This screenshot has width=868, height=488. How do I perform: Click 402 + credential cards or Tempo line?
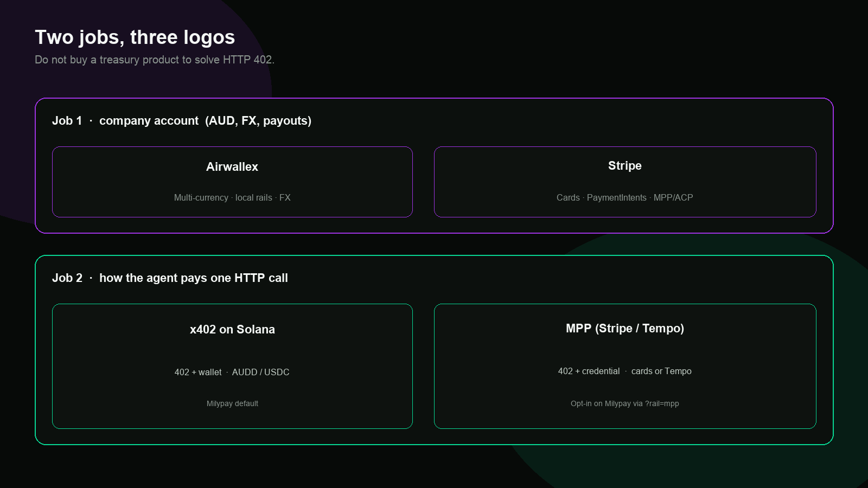(x=625, y=371)
